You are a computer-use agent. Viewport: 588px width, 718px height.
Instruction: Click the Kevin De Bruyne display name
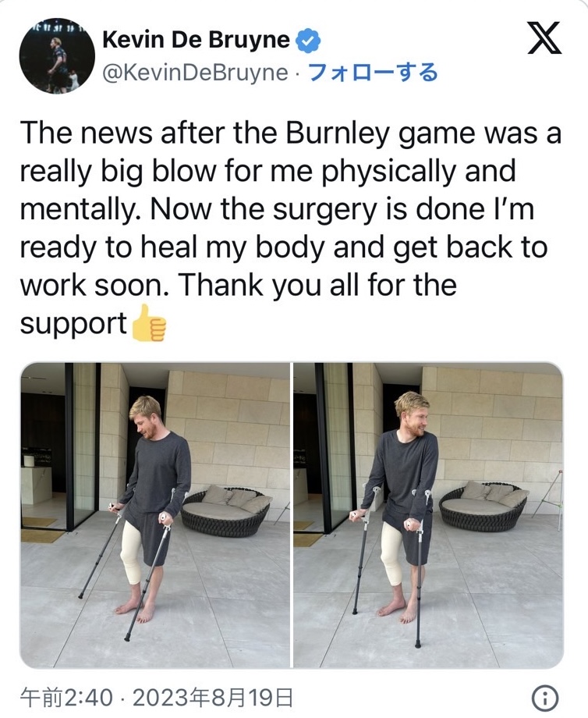coord(196,40)
